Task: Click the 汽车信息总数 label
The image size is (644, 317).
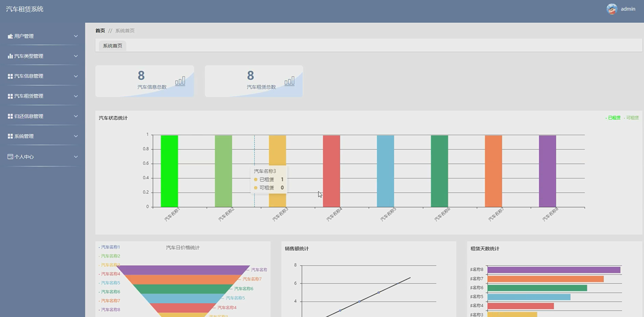Action: click(x=152, y=87)
